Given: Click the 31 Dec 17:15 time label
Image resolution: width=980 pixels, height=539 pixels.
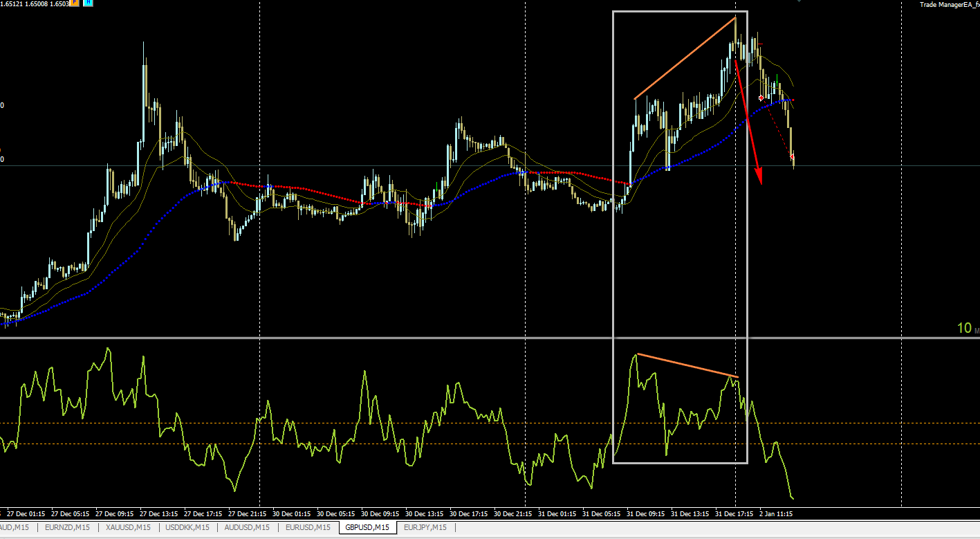Looking at the screenshot, I should (x=734, y=514).
